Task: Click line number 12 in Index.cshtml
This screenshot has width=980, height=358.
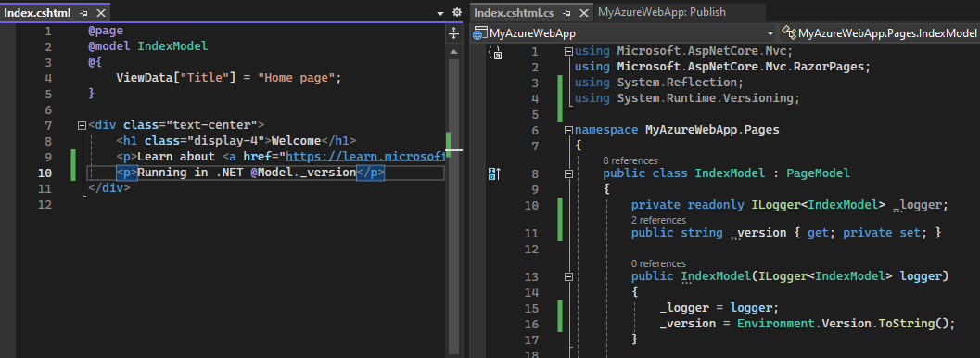Action: point(45,204)
